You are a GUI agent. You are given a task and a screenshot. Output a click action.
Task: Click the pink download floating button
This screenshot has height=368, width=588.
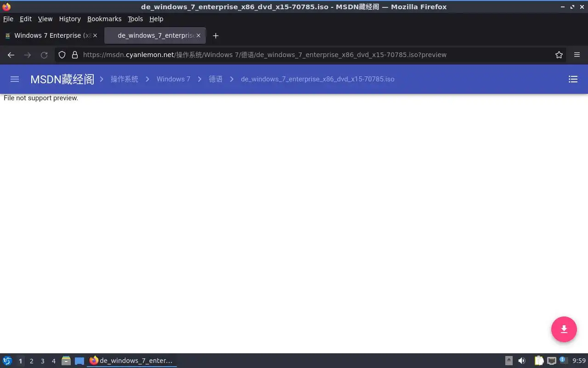564,329
